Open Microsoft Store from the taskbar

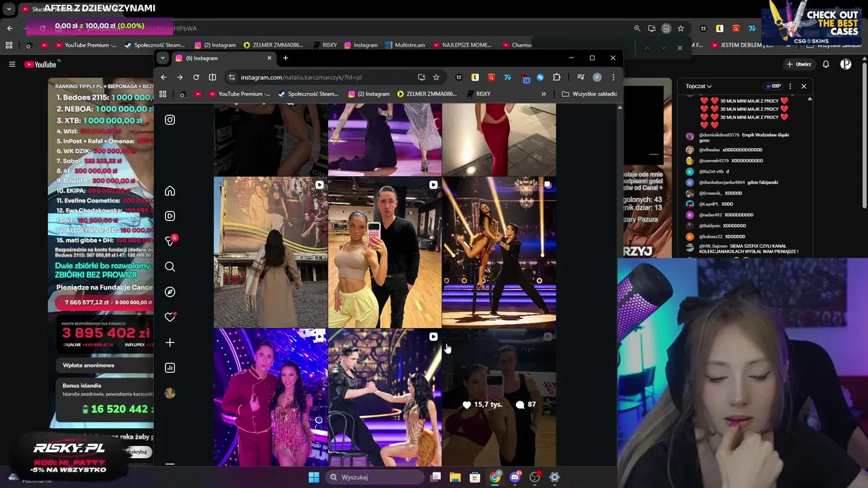(475, 477)
